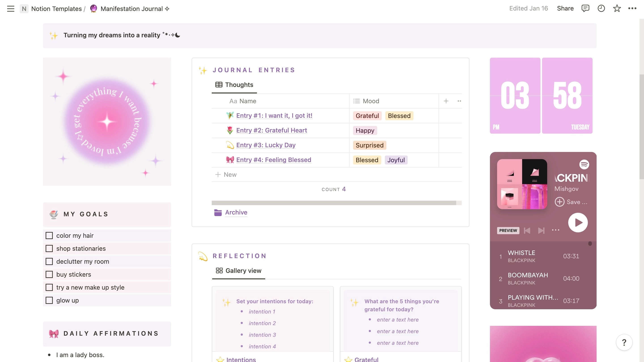Open Entry #1: I want it, I got it!
This screenshot has width=644, height=362.
coord(274,116)
